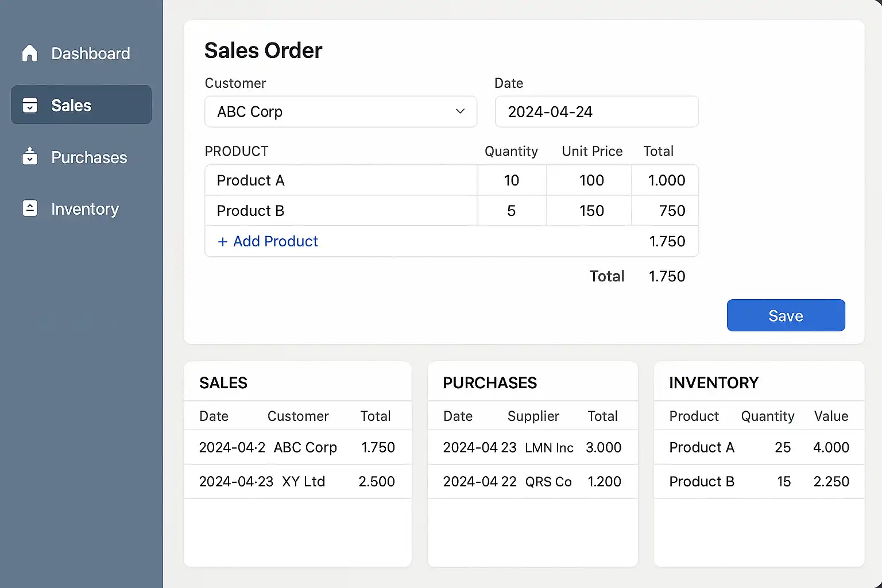Screen dimensions: 882x588
Task: Select the QRS Co purchase row
Action: (x=532, y=482)
